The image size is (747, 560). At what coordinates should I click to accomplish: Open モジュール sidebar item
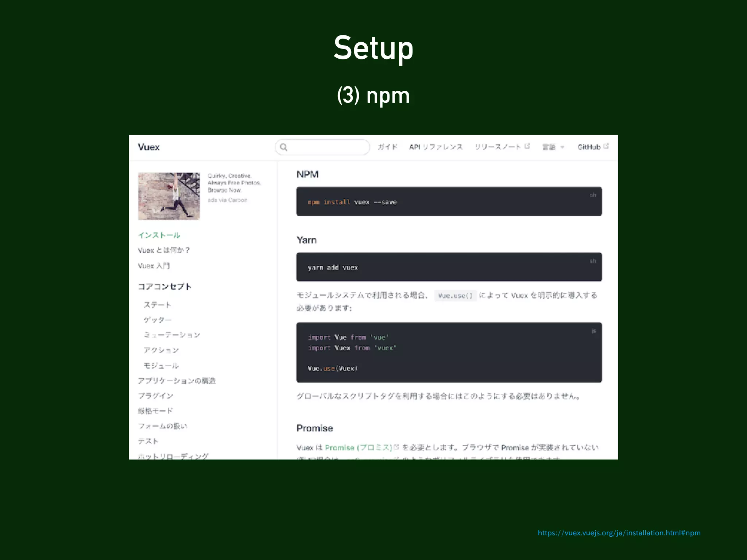pyautogui.click(x=161, y=366)
